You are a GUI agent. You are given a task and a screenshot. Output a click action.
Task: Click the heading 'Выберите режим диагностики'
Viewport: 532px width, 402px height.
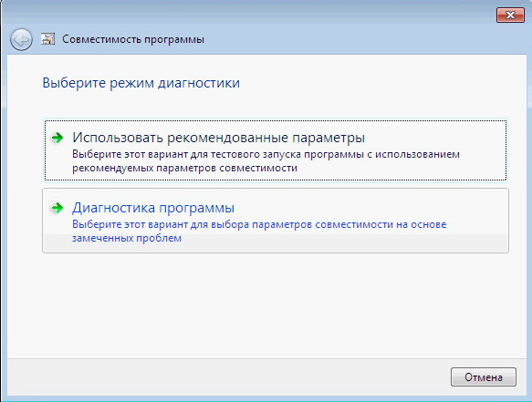click(x=141, y=83)
